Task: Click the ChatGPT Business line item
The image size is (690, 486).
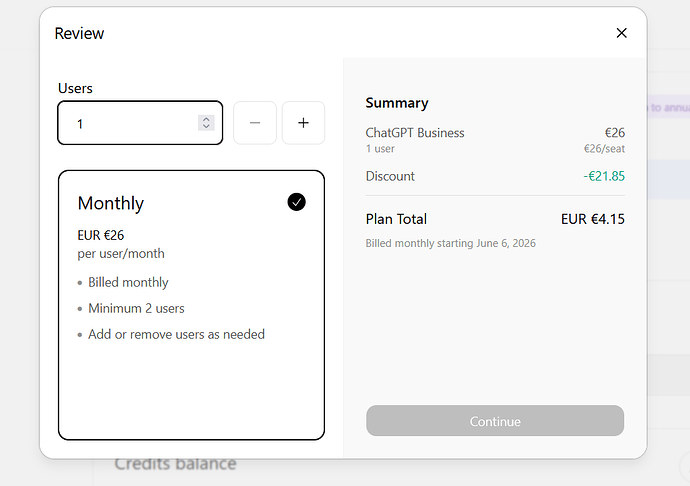Action: (x=415, y=133)
